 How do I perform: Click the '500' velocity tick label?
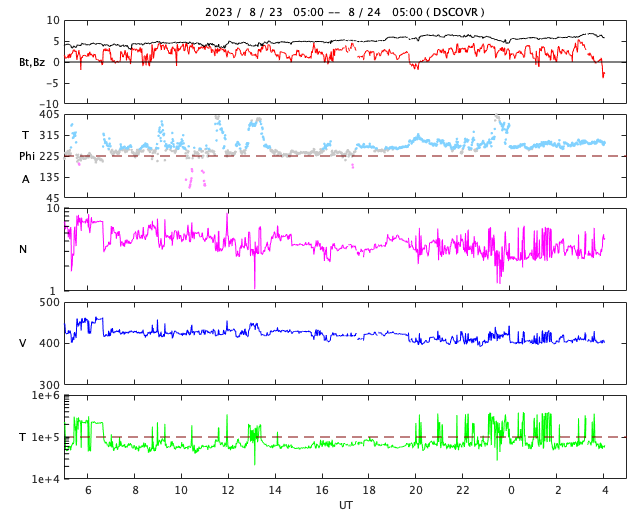pyautogui.click(x=49, y=303)
